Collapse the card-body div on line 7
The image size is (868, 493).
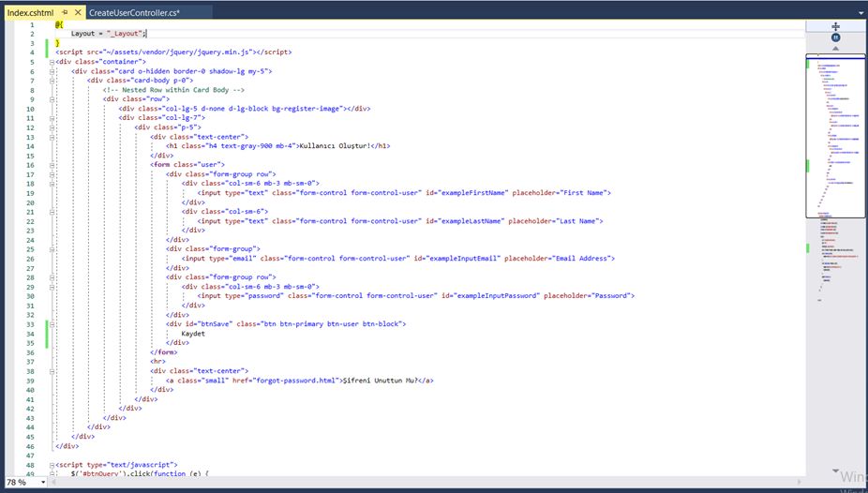[52, 81]
